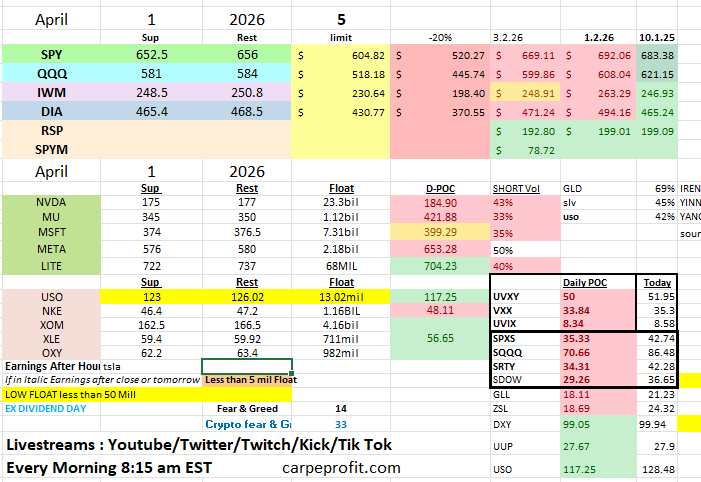Click the XOM ticker cell
Image resolution: width=701 pixels, height=482 pixels.
(51, 325)
